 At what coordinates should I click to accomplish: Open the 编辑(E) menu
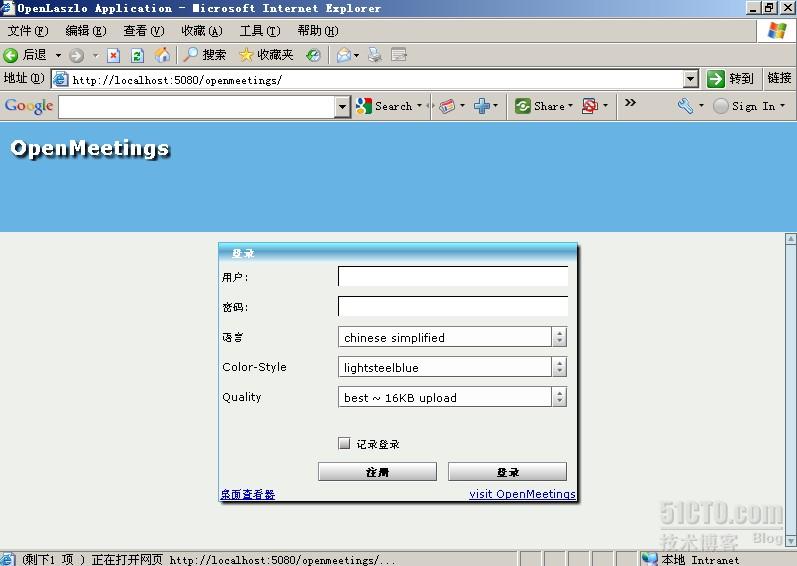[x=86, y=31]
